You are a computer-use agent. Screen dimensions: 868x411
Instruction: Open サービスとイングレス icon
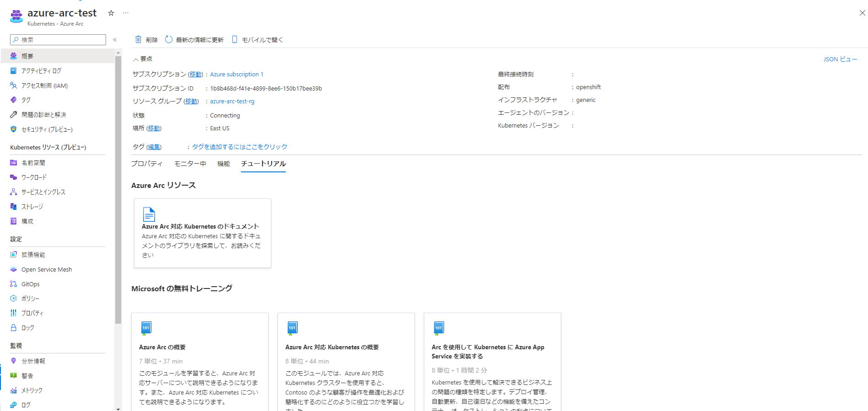(x=14, y=192)
